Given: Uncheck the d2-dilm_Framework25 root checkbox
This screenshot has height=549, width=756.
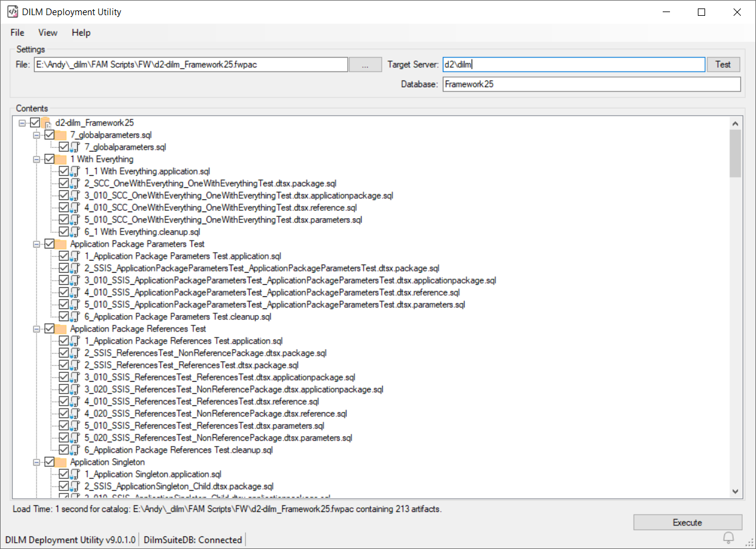Looking at the screenshot, I should tap(35, 123).
